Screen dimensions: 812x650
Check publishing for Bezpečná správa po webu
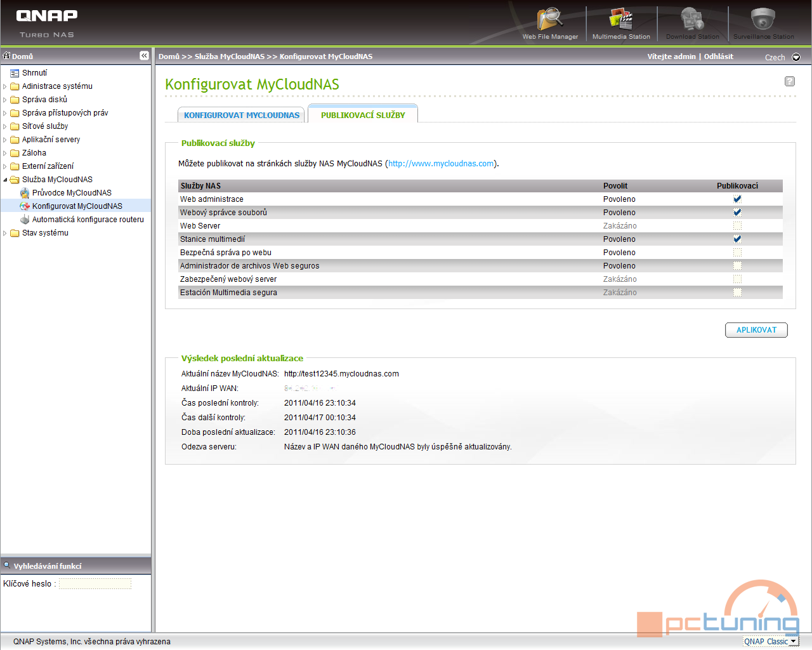(x=737, y=252)
